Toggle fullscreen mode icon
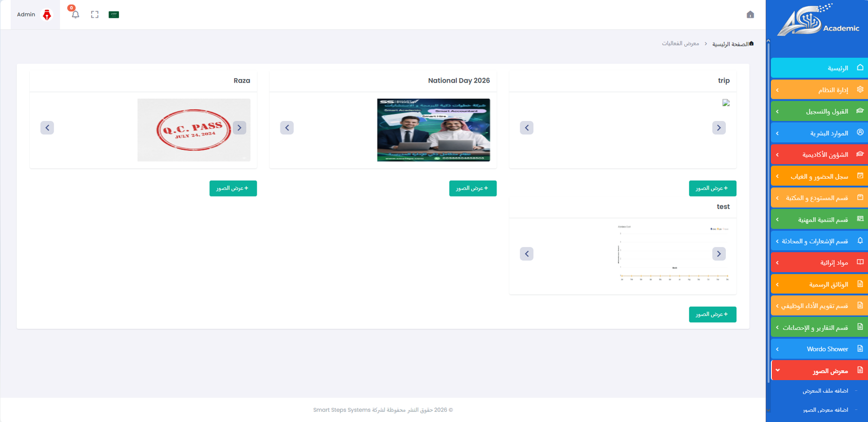This screenshot has height=422, width=868. pyautogui.click(x=95, y=15)
